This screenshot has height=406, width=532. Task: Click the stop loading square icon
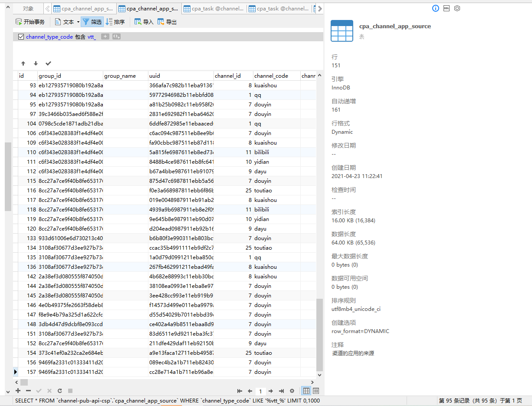click(70, 391)
